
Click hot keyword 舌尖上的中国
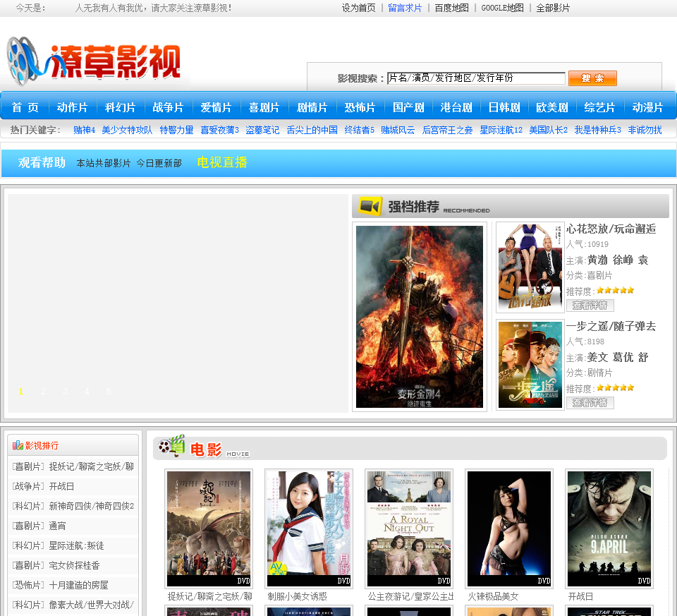point(312,130)
